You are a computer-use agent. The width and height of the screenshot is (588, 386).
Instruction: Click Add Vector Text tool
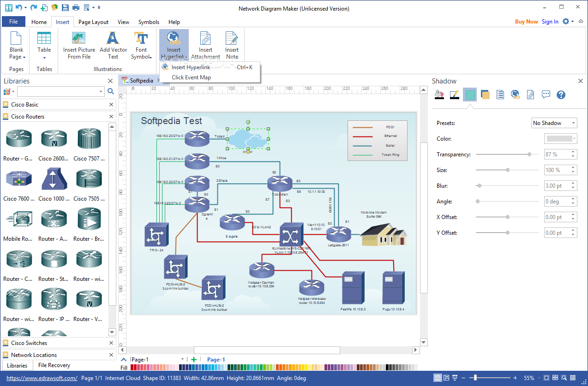113,45
